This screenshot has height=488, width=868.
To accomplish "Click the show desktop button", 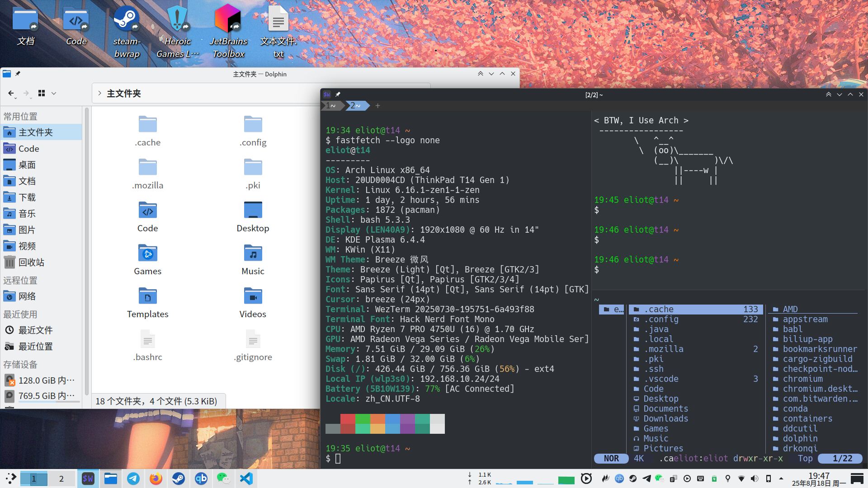I will 857,479.
